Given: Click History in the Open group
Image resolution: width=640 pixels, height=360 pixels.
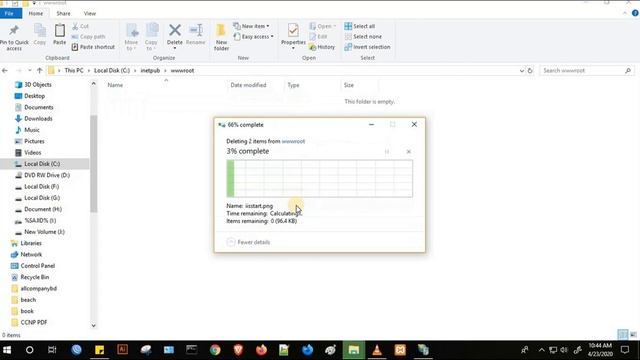Looking at the screenshot, I should pos(322,47).
